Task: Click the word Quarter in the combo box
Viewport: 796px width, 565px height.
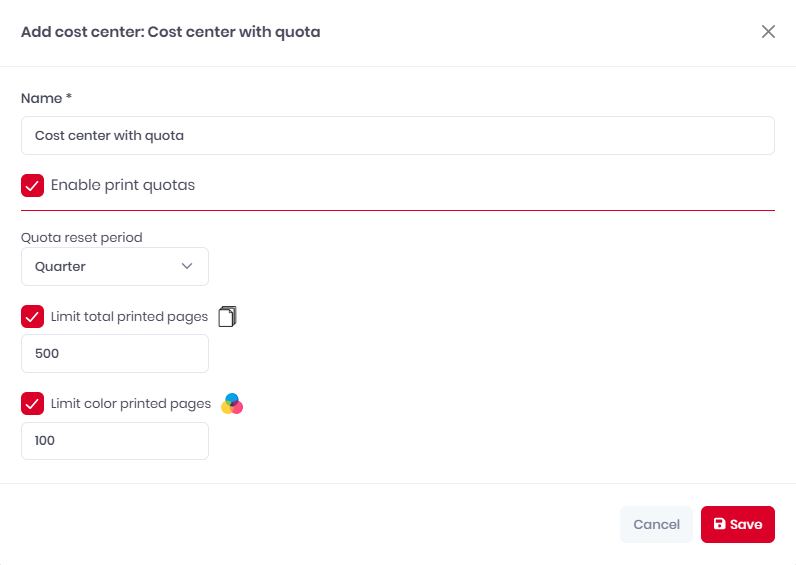Action: (x=60, y=267)
